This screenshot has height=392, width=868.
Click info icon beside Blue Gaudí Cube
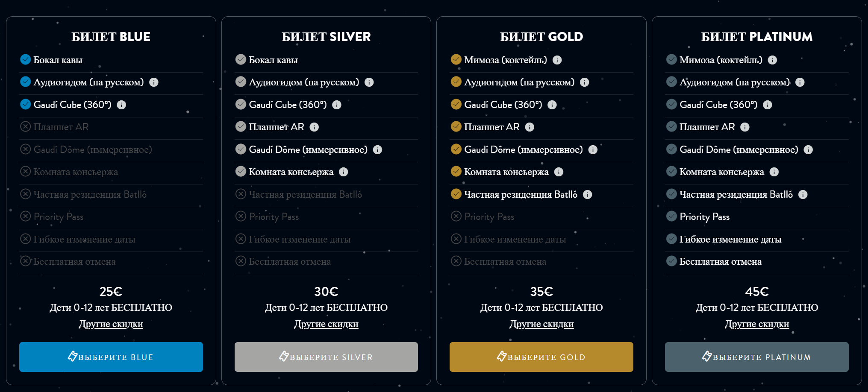coord(121,105)
